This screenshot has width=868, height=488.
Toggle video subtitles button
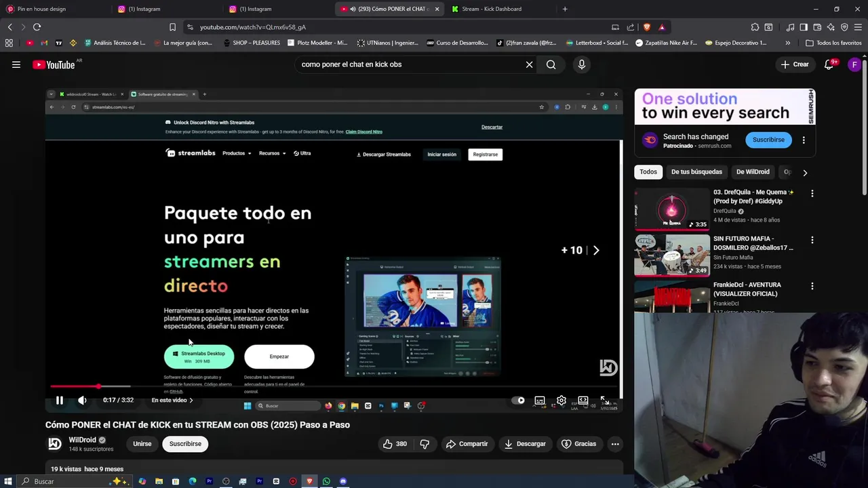540,400
